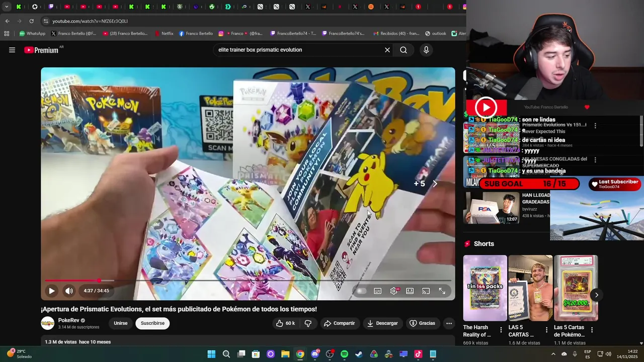The width and height of the screenshot is (644, 362).
Task: Start voice search with microphone
Action: [x=426, y=50]
